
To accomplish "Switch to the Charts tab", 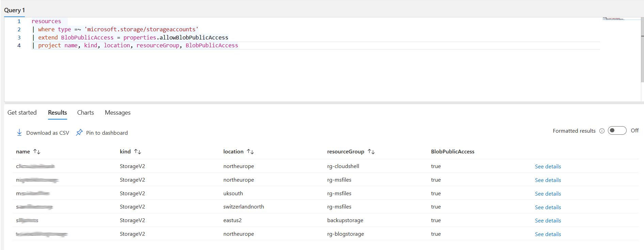I will pyautogui.click(x=85, y=113).
